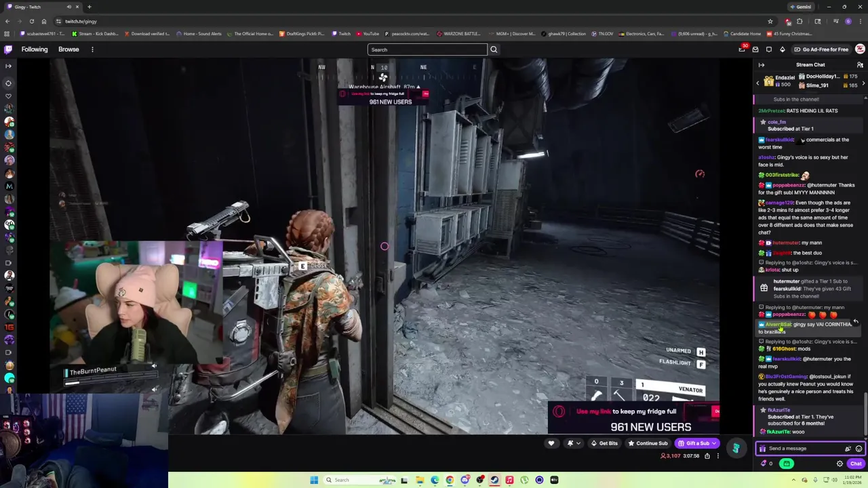Click the taskbar microphone tray icon
Screen dimensions: 868x488
click(x=814, y=480)
